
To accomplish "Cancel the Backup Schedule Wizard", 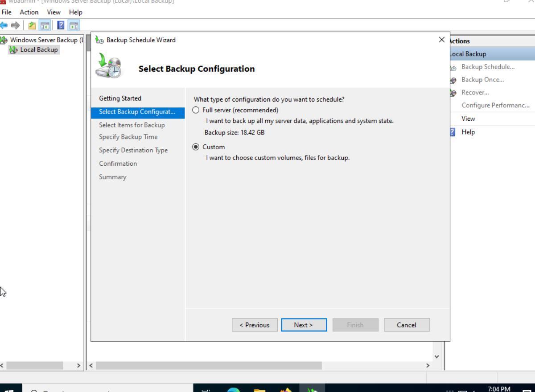I will pyautogui.click(x=407, y=325).
